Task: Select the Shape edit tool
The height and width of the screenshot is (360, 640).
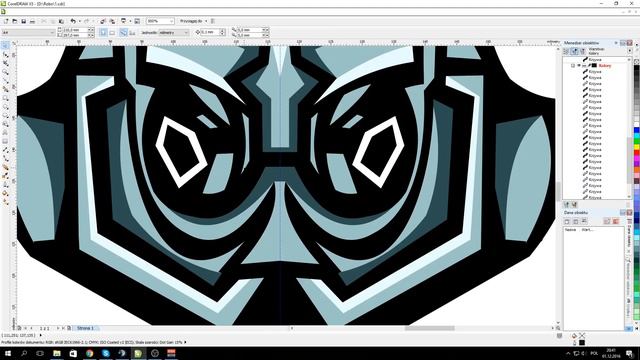Action: 5,55
